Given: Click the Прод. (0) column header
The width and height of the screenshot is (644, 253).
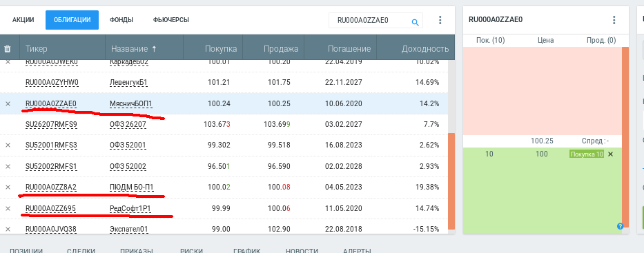Looking at the screenshot, I should click(x=601, y=40).
